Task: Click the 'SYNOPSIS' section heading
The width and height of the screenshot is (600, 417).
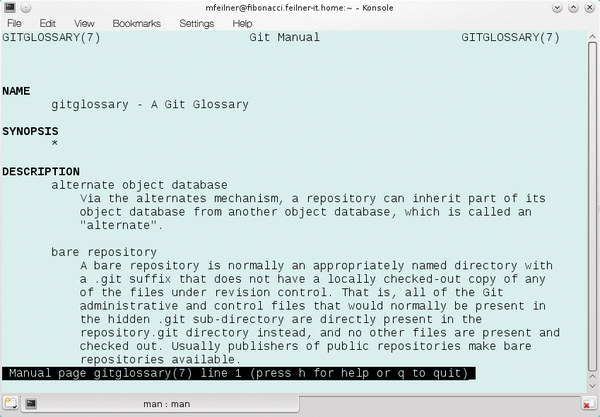Action: click(x=30, y=131)
